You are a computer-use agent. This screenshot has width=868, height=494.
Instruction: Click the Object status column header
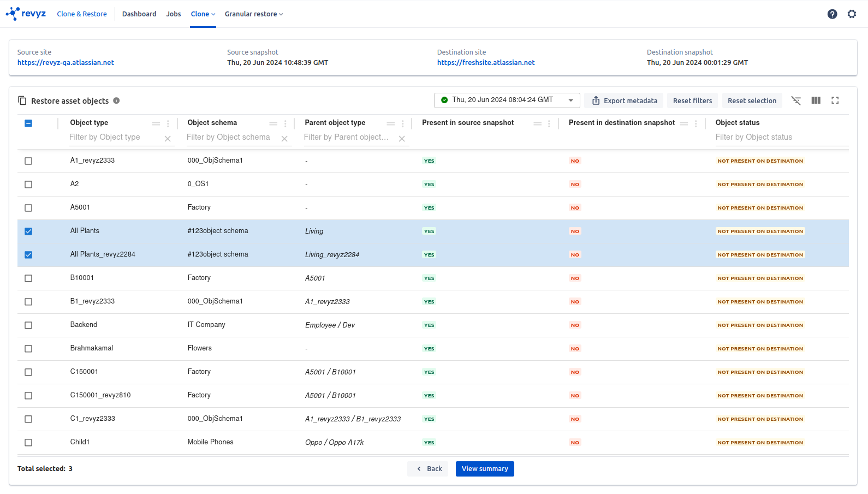(x=738, y=123)
